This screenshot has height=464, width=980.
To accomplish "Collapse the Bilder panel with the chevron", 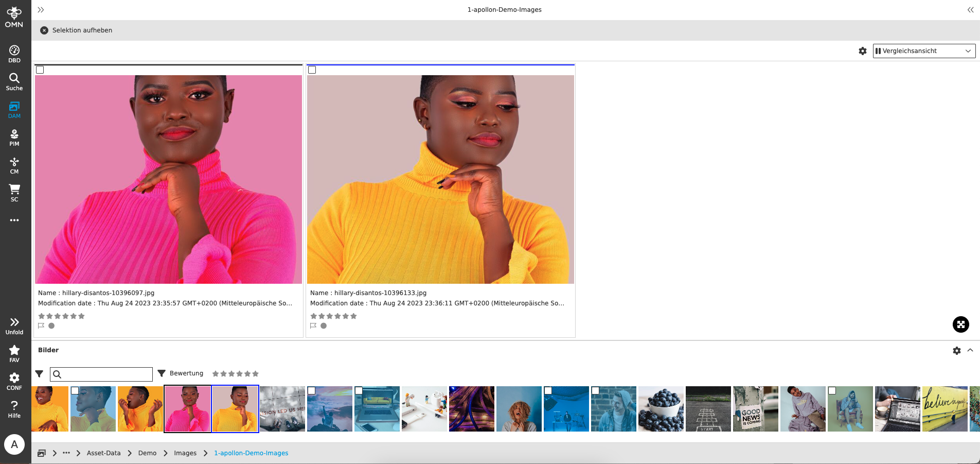I will (971, 350).
